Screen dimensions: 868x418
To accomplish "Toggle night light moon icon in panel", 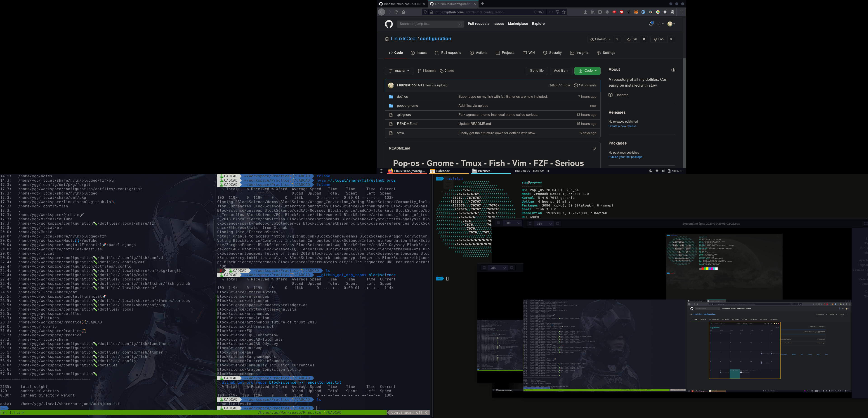I will 651,171.
